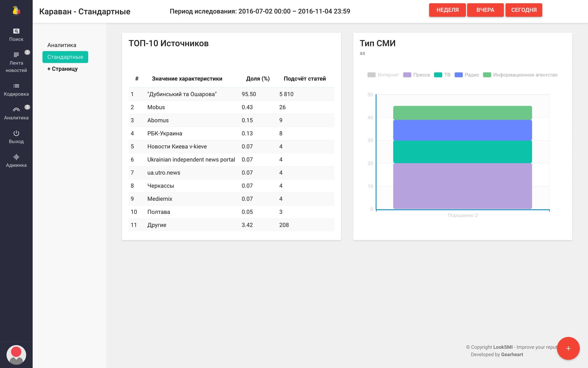Image resolution: width=588 pixels, height=368 pixels.
Task: Select the Полтава row
Action: point(231,212)
